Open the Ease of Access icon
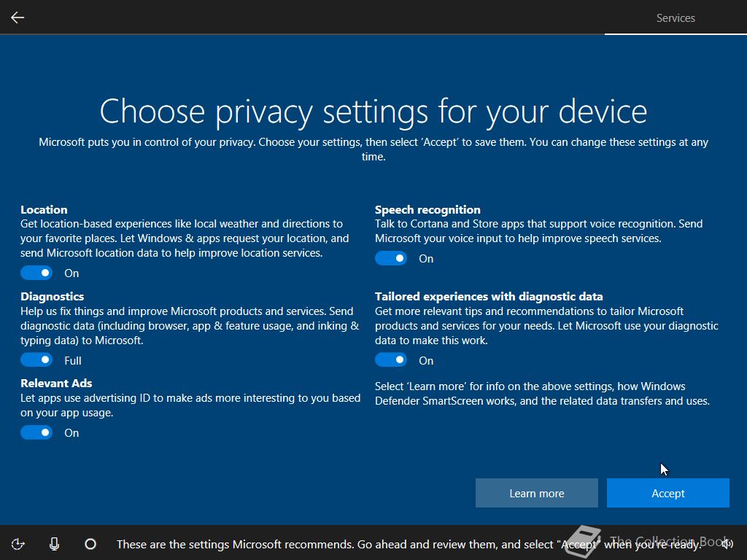Screen dimensions: 747x560 (x=18, y=544)
